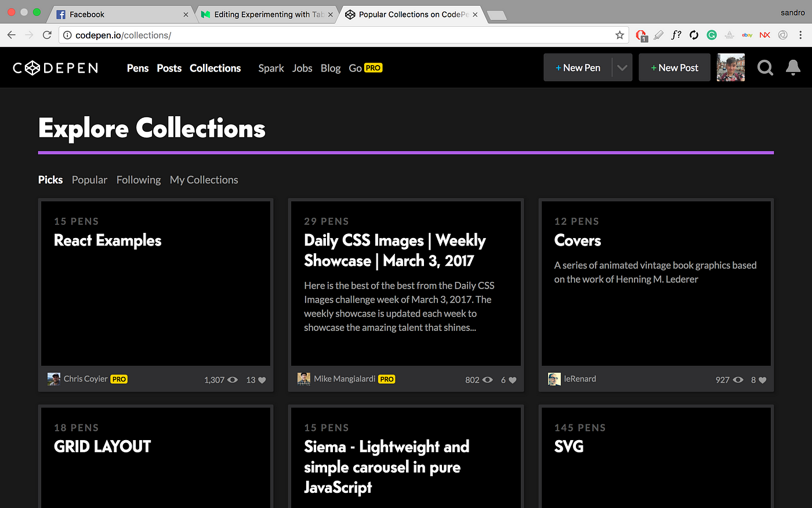Open the Siema carousel collection
The image size is (812, 508).
387,467
